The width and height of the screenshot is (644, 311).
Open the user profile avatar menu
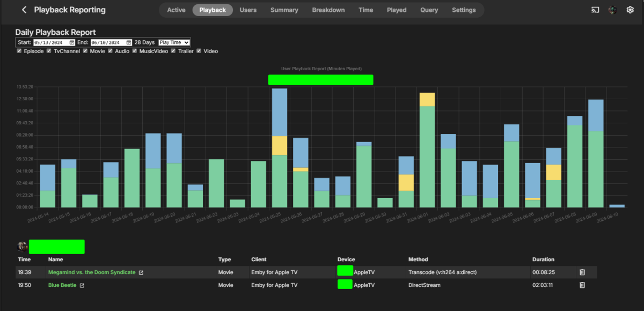coord(612,10)
